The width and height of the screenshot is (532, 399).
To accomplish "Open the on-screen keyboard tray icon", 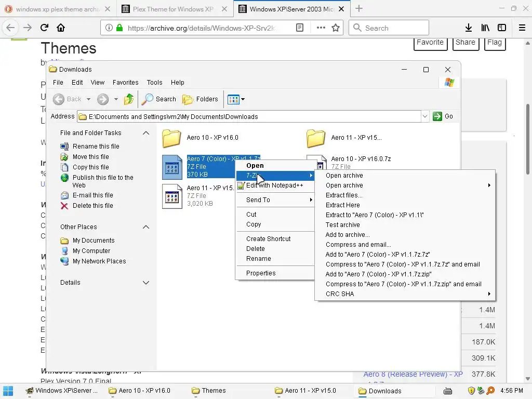I will point(447,391).
